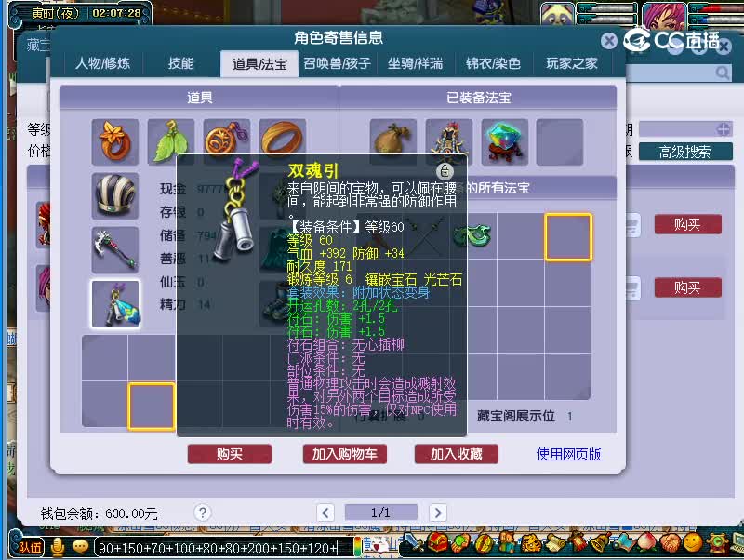744x560 pixels.
Task: Select the green dragon-shaped treasure item
Action: (x=474, y=235)
